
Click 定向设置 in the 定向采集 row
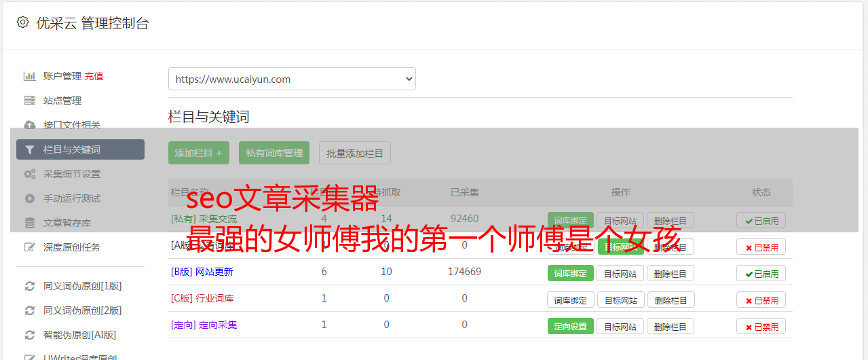point(571,326)
